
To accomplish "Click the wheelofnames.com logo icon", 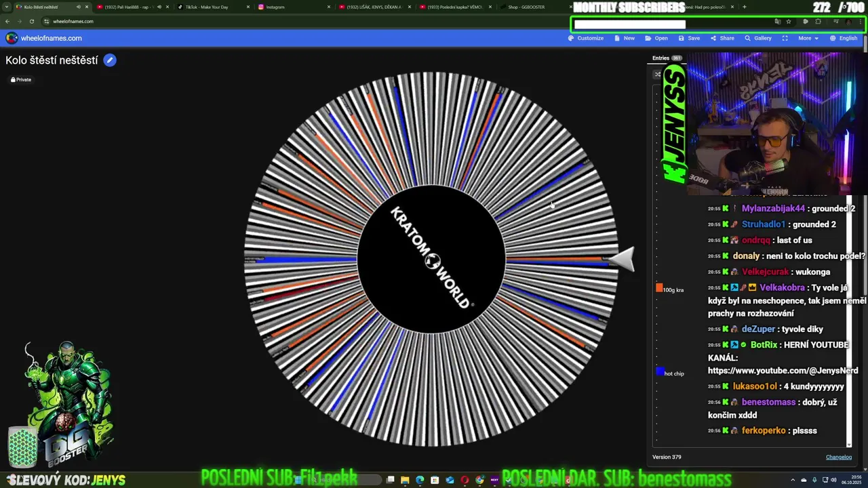I will coord(12,38).
